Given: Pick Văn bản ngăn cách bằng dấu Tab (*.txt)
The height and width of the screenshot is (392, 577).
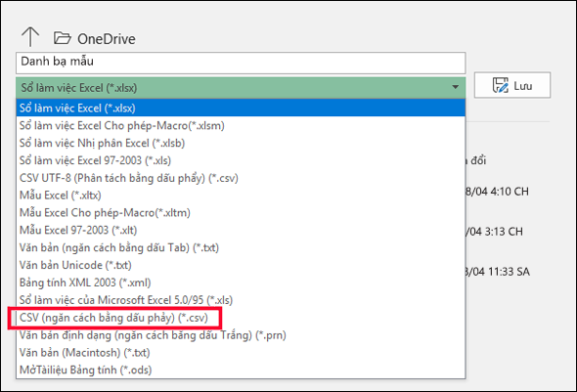Looking at the screenshot, I should coord(241,248).
